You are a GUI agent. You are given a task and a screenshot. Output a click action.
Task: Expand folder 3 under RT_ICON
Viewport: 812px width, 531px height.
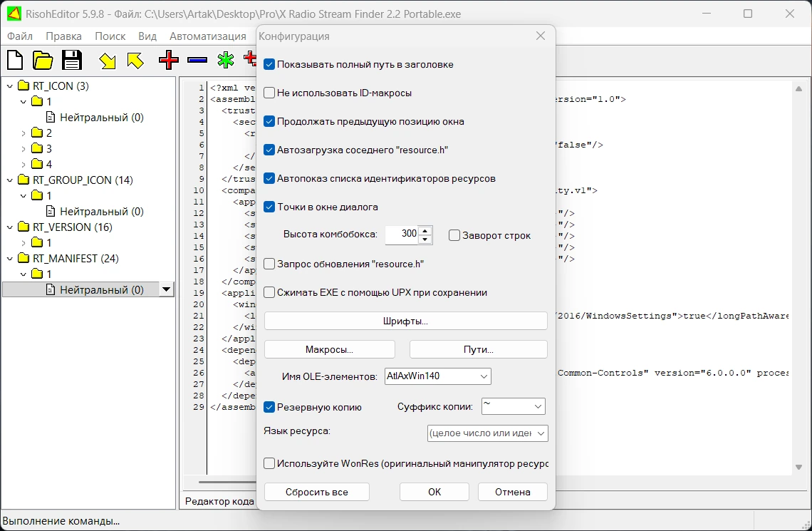click(x=24, y=149)
